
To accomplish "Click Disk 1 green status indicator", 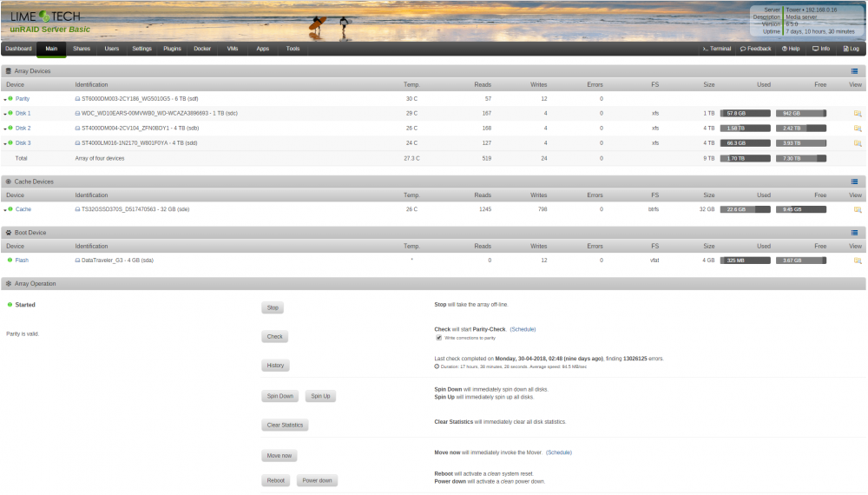I will coord(10,113).
